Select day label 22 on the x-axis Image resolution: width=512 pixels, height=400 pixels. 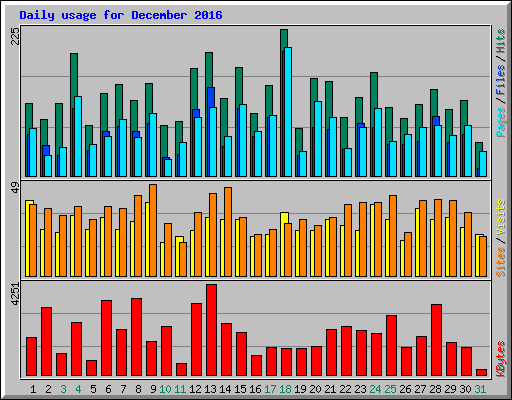point(345,389)
